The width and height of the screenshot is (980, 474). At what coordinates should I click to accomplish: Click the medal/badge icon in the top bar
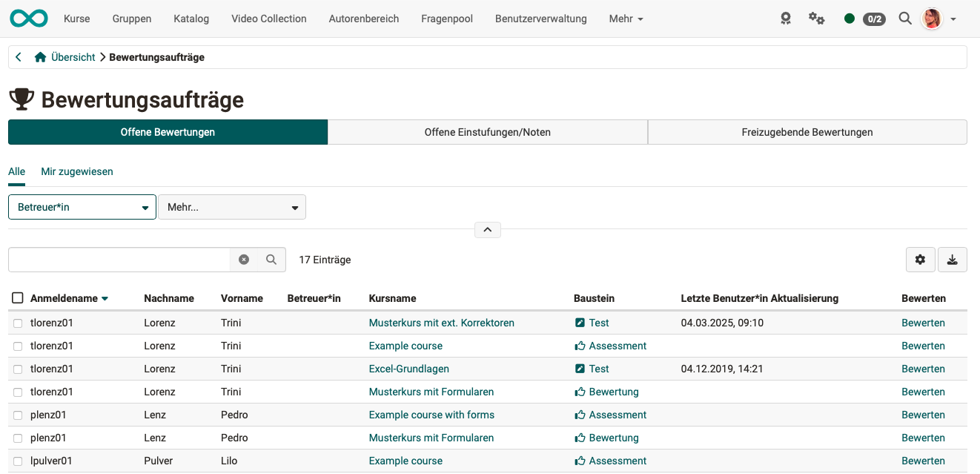tap(785, 19)
